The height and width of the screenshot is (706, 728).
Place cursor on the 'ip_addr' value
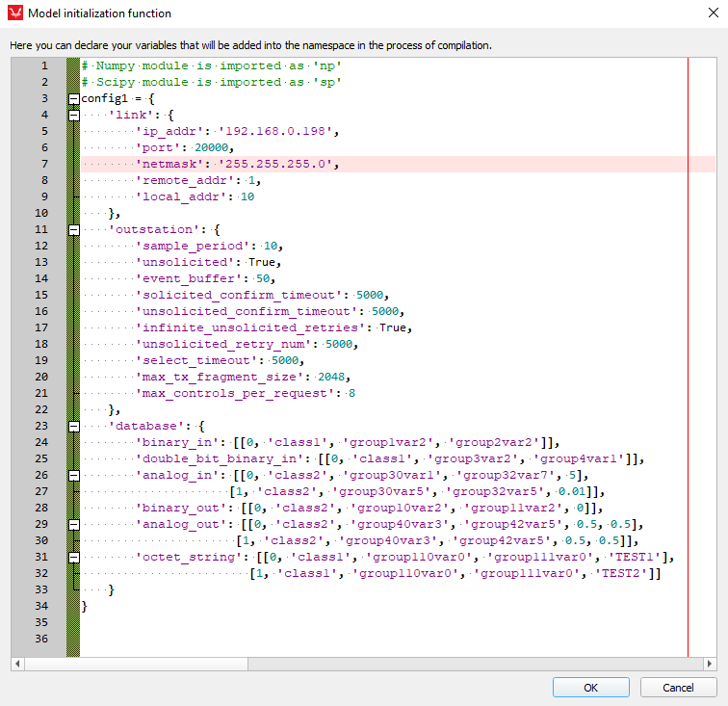point(277,132)
